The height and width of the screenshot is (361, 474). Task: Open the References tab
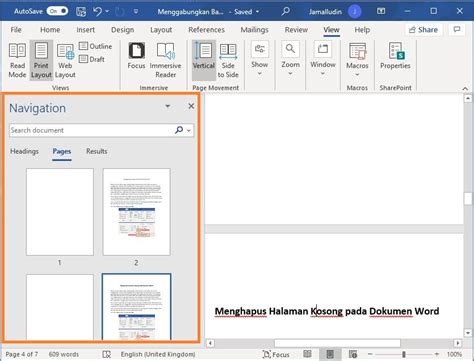coord(206,30)
